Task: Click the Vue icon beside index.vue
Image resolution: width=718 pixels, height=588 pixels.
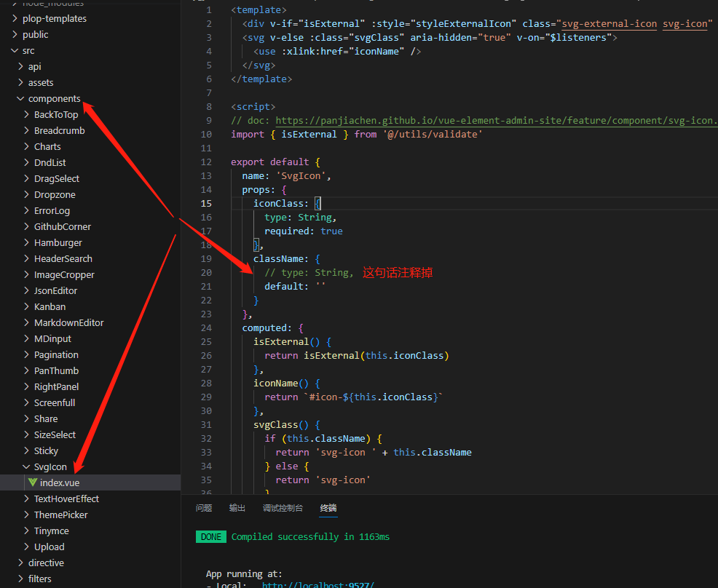Action: pyautogui.click(x=33, y=482)
